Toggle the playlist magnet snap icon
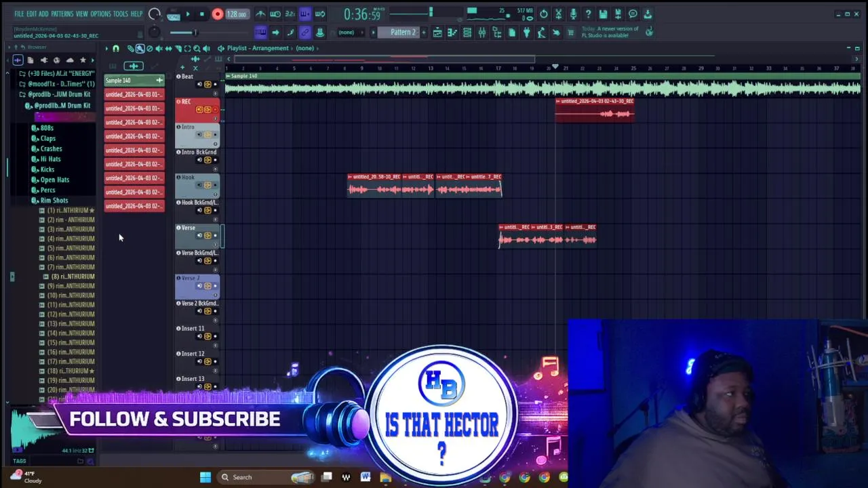 [x=116, y=48]
